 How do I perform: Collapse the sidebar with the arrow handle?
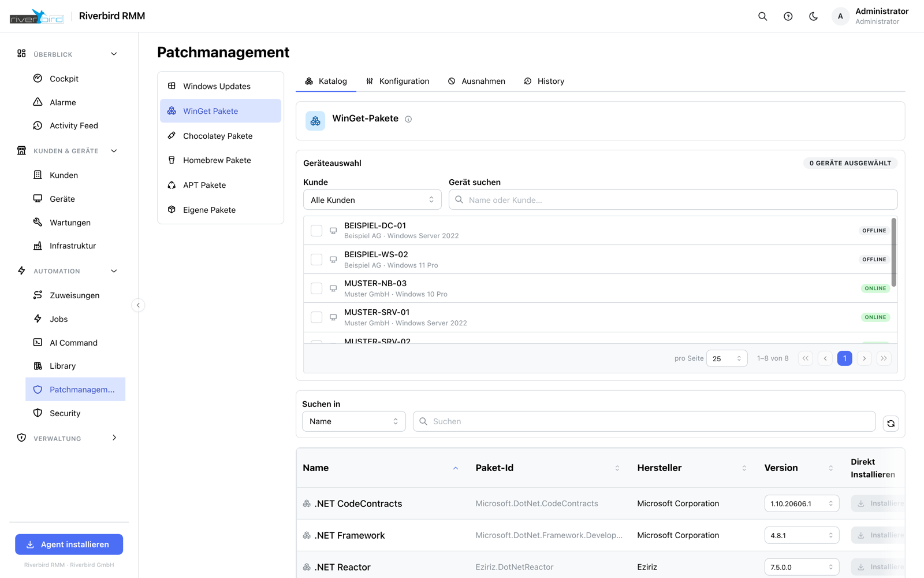click(138, 305)
